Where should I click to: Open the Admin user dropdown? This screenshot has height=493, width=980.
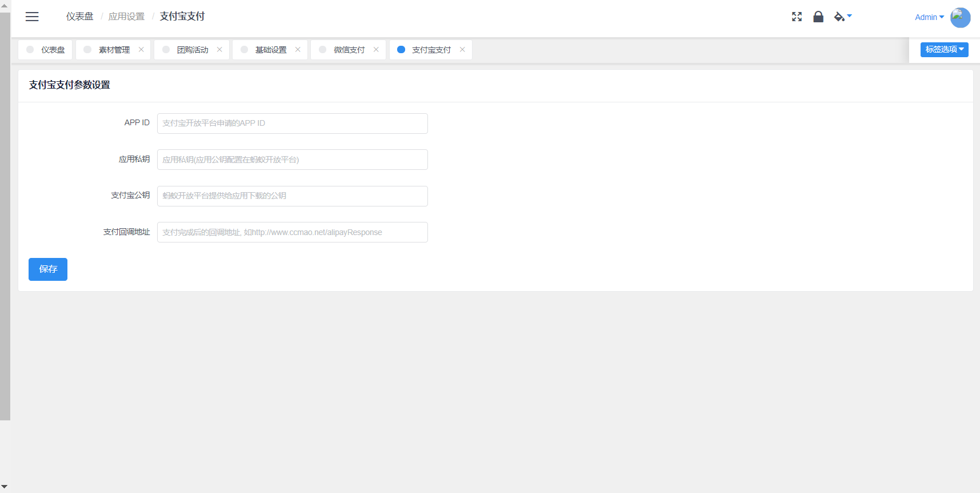point(929,17)
